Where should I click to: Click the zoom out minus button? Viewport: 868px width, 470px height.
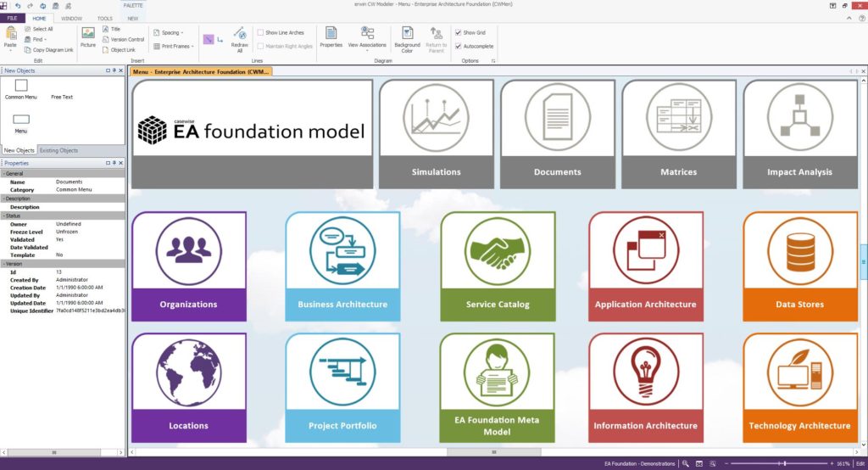coord(726,463)
